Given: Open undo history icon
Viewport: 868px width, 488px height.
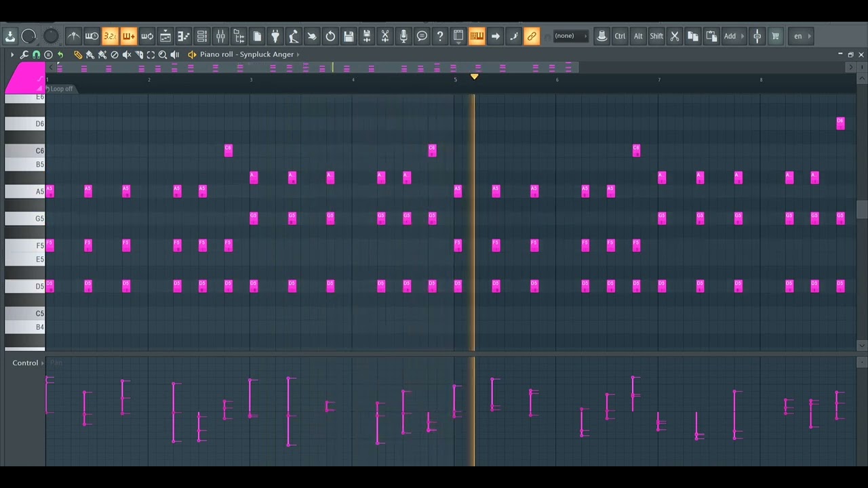Looking at the screenshot, I should pos(330,36).
